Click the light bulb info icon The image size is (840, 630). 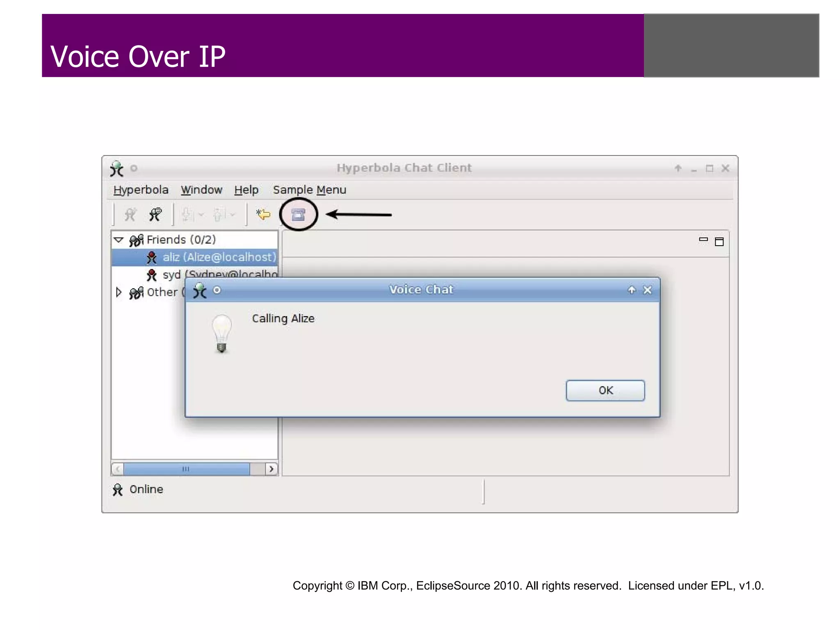221,333
